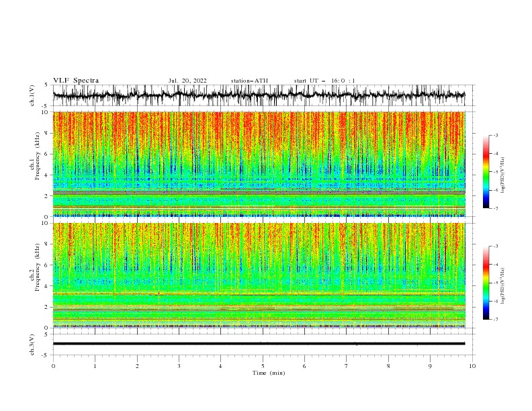Click the ch.2 frequency spectrogram panel

coord(259,275)
